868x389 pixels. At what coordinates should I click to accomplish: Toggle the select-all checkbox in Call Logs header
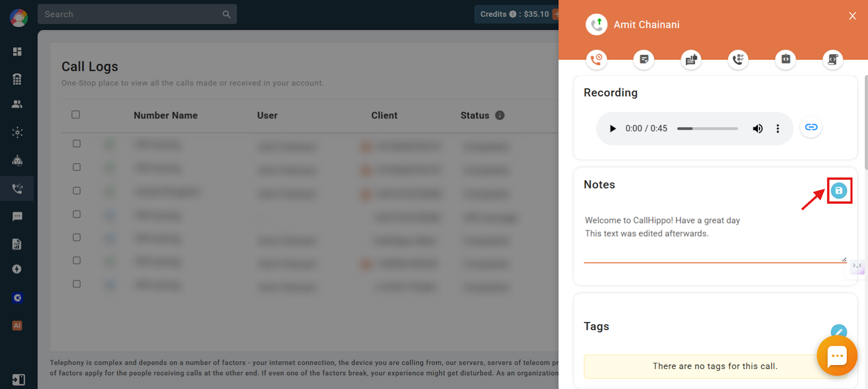76,114
